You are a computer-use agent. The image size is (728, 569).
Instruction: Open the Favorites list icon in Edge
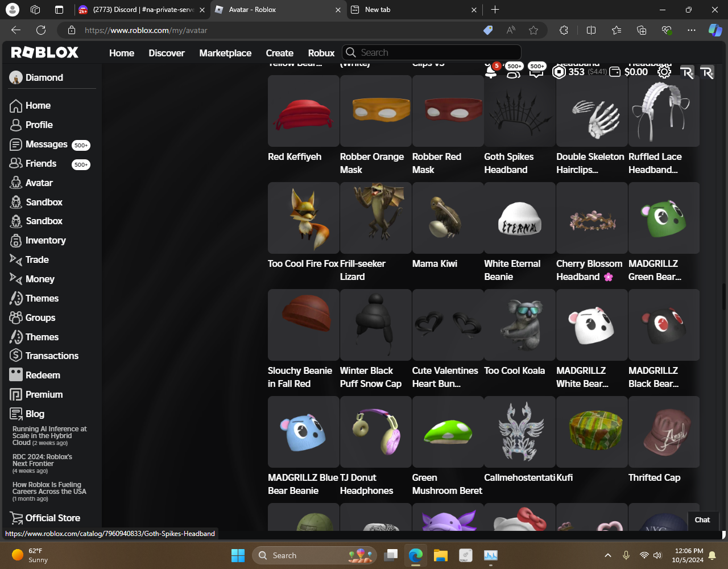click(617, 30)
